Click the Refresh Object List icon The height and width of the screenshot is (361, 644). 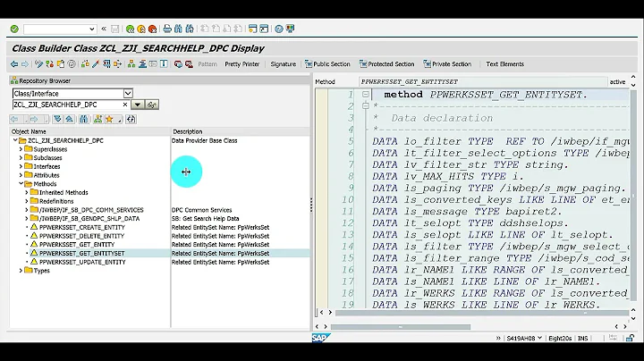(x=131, y=120)
